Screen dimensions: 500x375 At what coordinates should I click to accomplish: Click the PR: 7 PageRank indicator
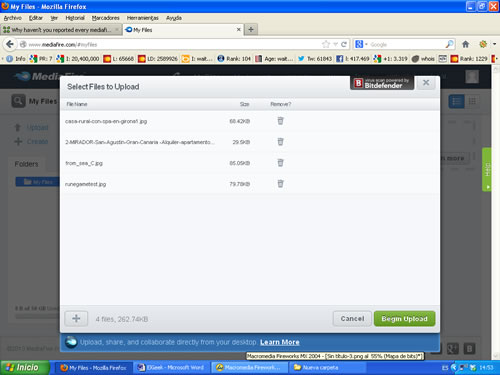pyautogui.click(x=41, y=59)
